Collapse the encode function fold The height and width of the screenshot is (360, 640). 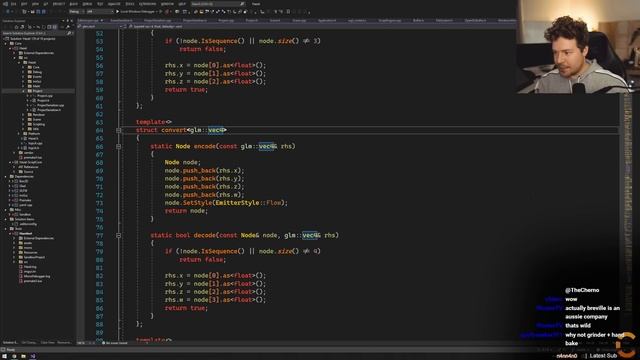click(x=118, y=146)
